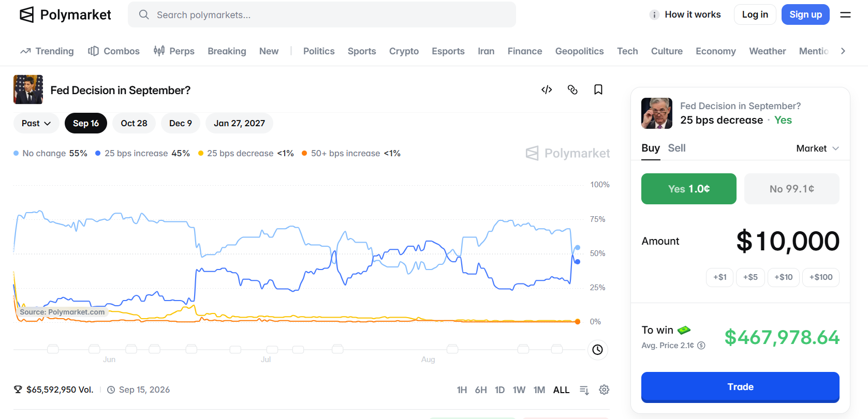Image resolution: width=868 pixels, height=419 pixels.
Task: Open the Politics category
Action: [319, 51]
